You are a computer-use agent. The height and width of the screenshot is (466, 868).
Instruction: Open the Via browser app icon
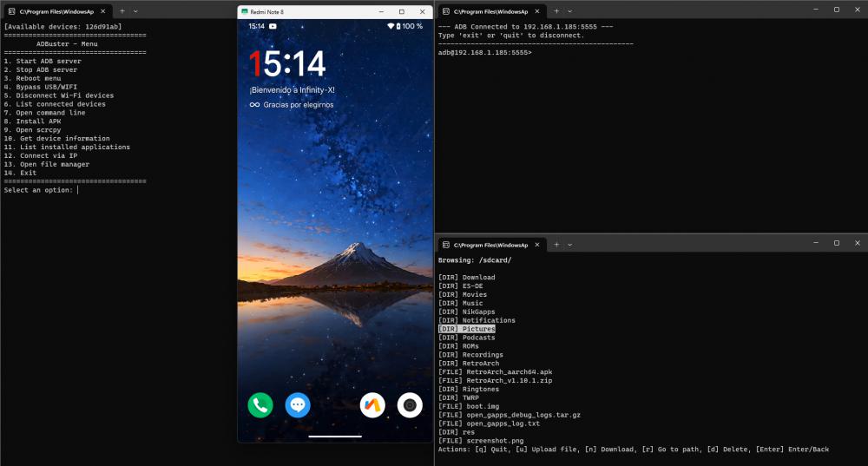tap(372, 405)
